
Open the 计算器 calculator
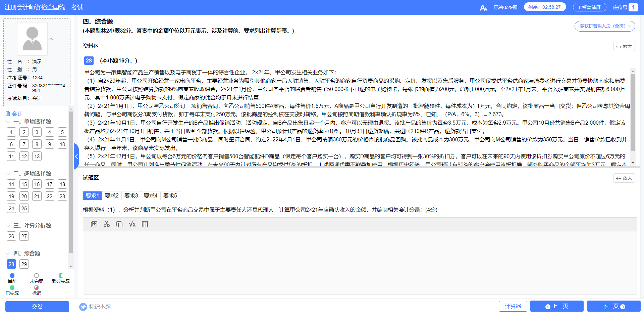(513, 306)
